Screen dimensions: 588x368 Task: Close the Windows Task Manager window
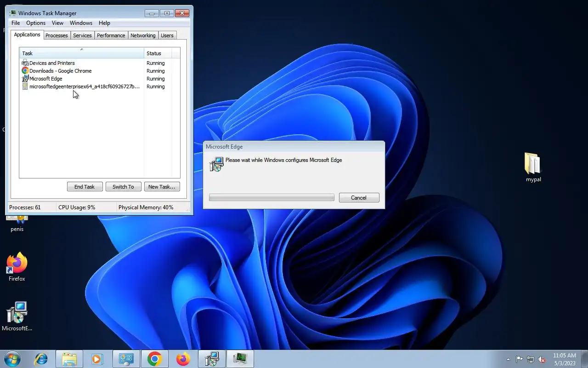click(x=182, y=13)
